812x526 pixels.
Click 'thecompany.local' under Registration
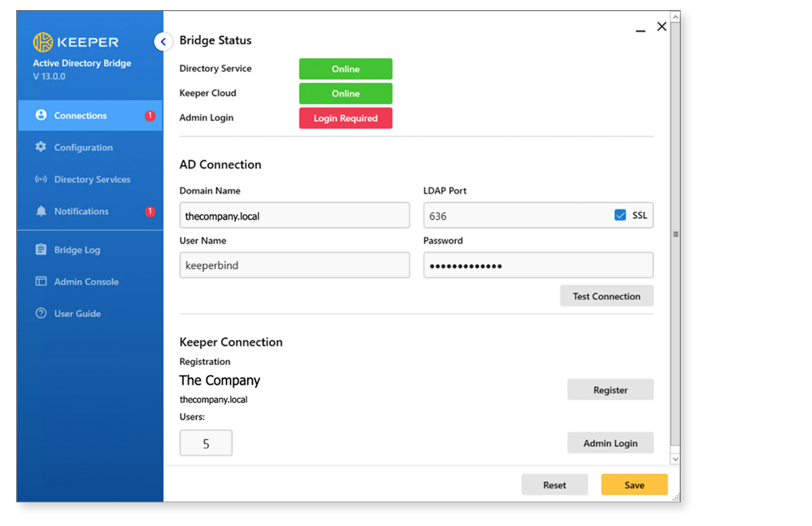pyautogui.click(x=213, y=400)
